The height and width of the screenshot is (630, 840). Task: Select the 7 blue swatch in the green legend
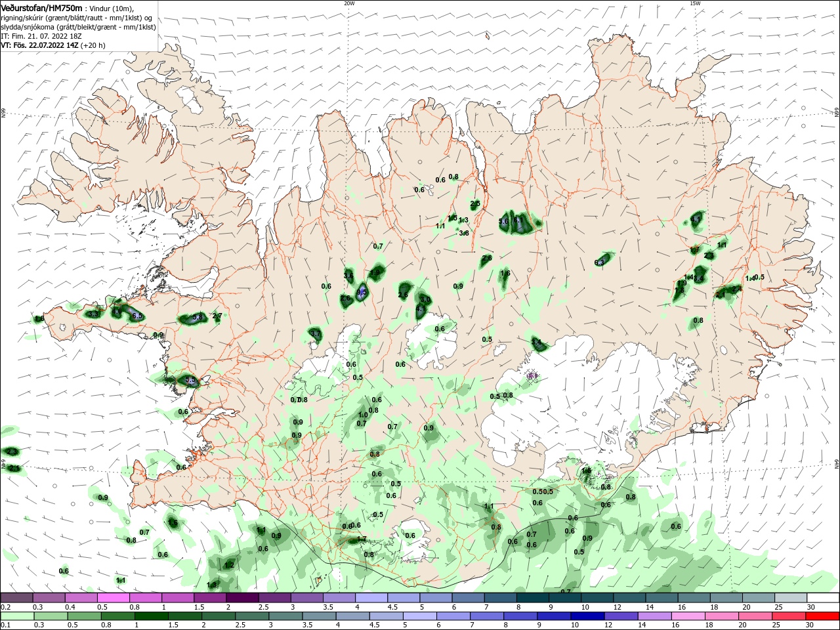pos(486,616)
